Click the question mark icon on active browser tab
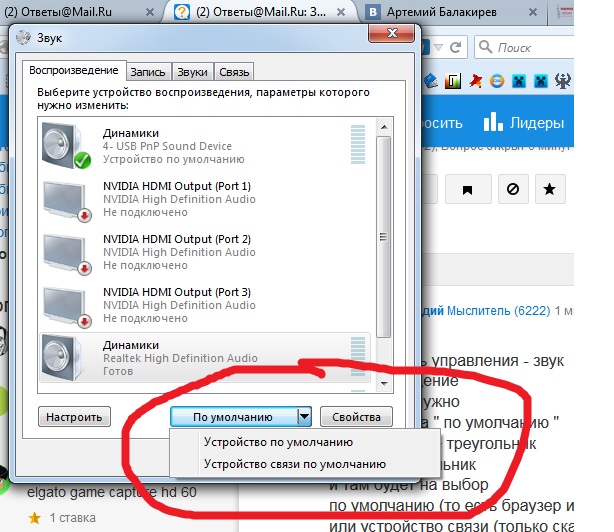This screenshot has height=532, width=614. click(182, 12)
